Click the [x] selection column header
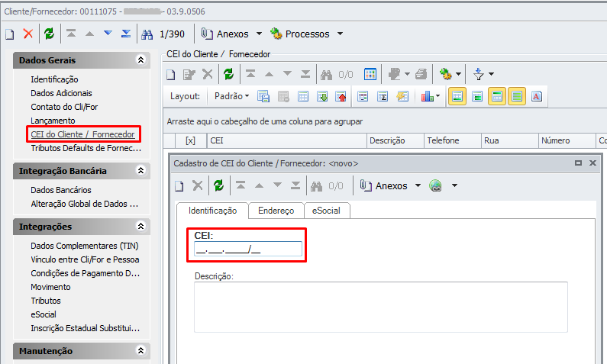607x364 pixels. click(190, 140)
